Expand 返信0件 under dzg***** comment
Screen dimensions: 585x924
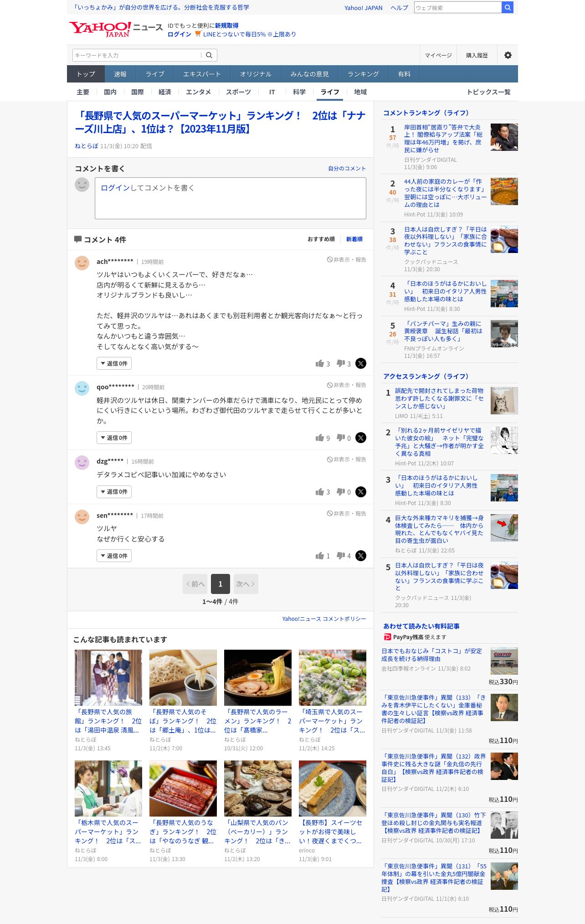click(114, 492)
